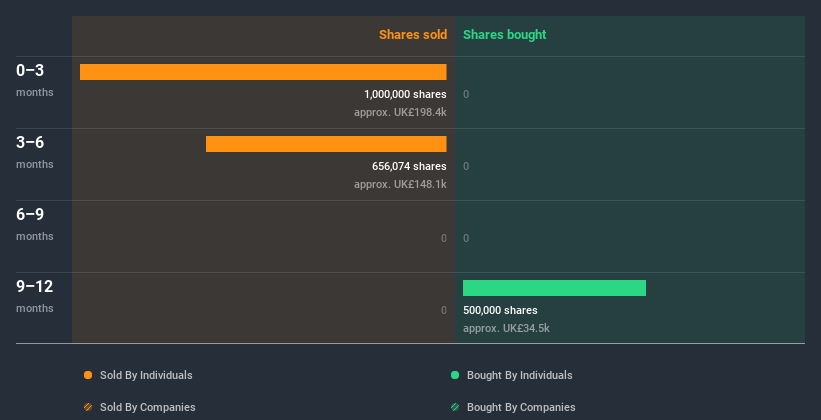This screenshot has width=821, height=420.
Task: Click the 1,000,000 shares label
Action: pos(405,94)
